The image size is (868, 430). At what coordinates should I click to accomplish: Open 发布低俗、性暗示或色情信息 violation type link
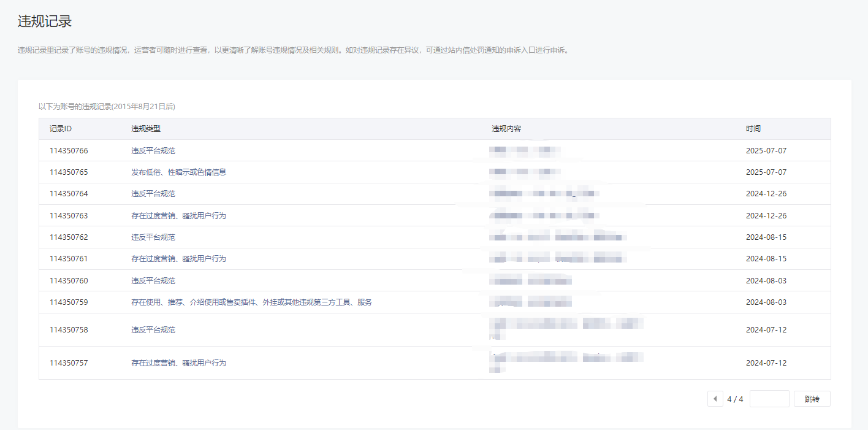(178, 172)
